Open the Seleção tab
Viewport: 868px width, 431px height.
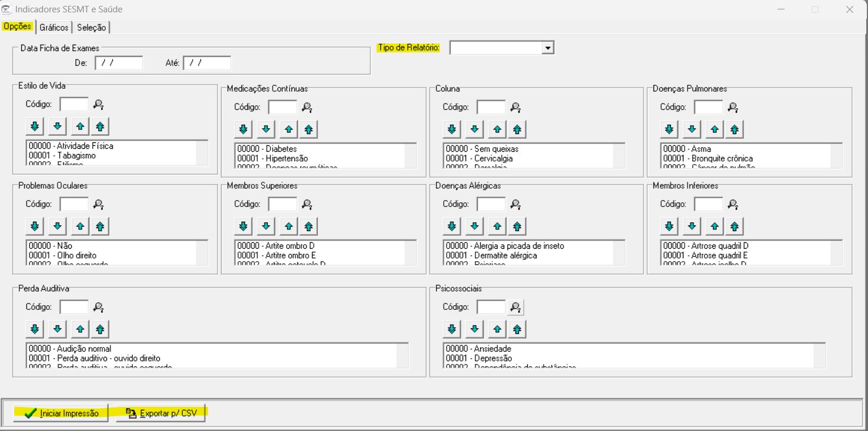click(91, 28)
